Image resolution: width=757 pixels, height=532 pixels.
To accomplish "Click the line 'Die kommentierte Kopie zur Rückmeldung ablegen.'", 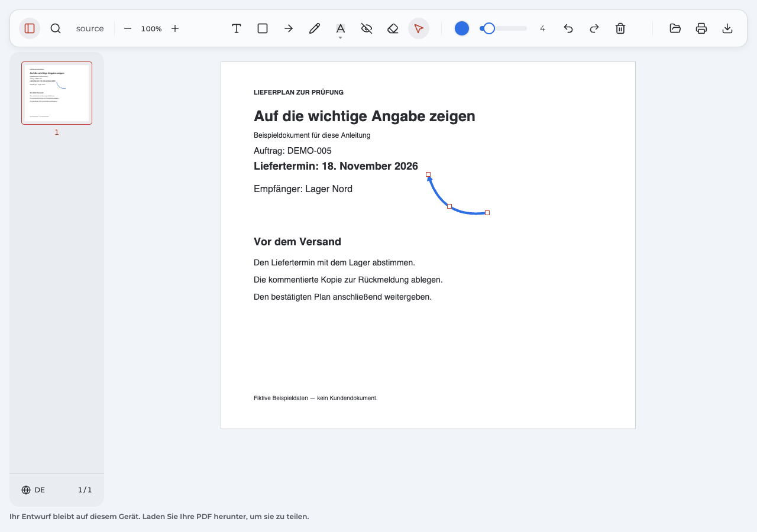I will pos(348,280).
